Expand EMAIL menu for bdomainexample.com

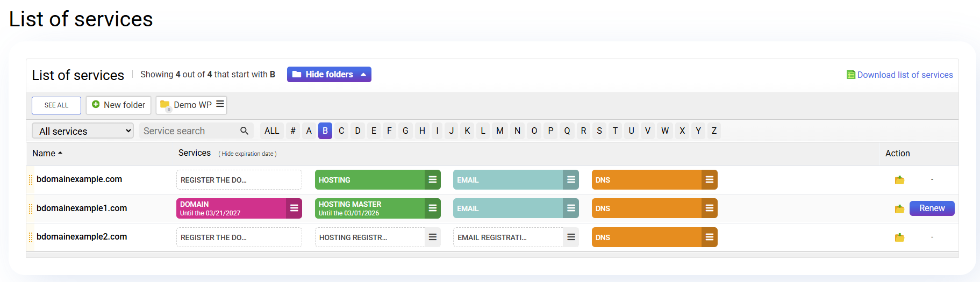coord(571,180)
